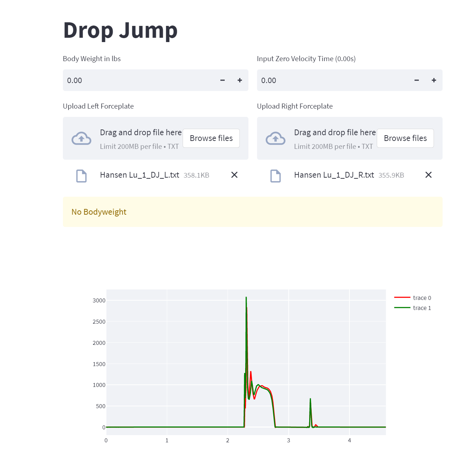The image size is (476, 461).
Task: Browse files for Right Forceplate
Action: (x=405, y=138)
